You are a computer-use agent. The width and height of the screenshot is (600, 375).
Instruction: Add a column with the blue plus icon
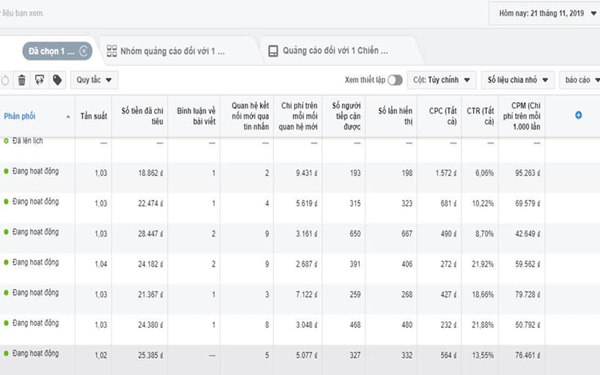tap(579, 115)
